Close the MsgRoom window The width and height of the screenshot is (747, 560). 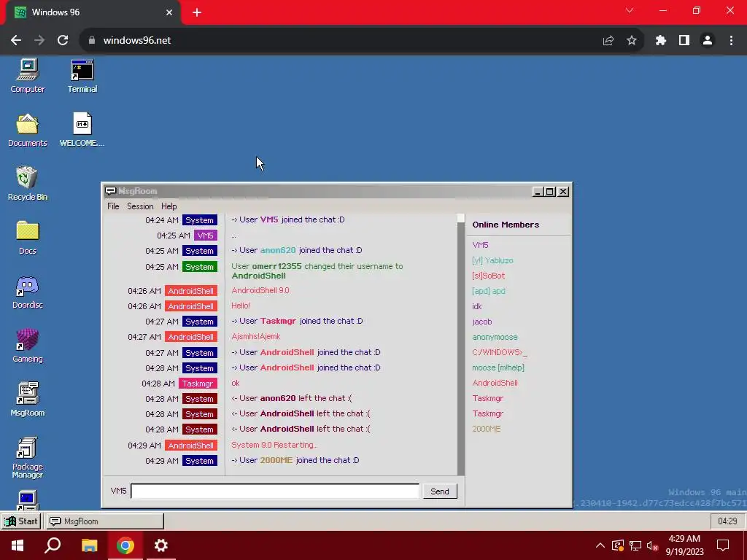(x=563, y=192)
